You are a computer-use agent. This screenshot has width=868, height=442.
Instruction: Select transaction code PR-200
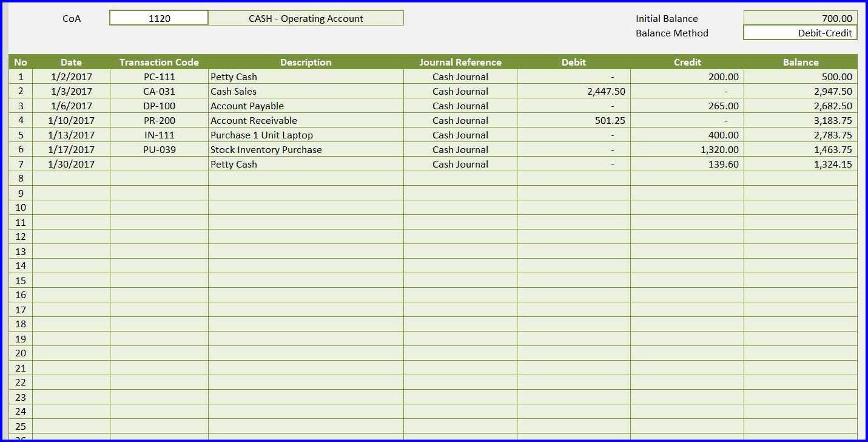(x=159, y=120)
